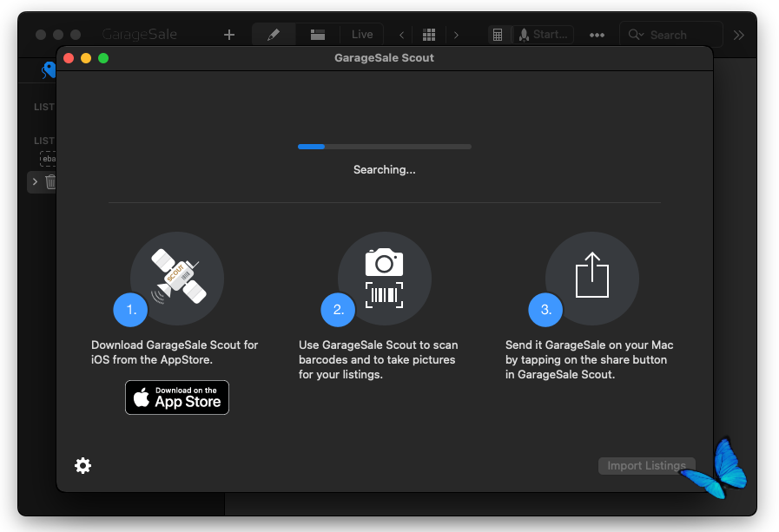779x532 pixels.
Task: Click the share arrow icon in step 3
Action: point(592,275)
